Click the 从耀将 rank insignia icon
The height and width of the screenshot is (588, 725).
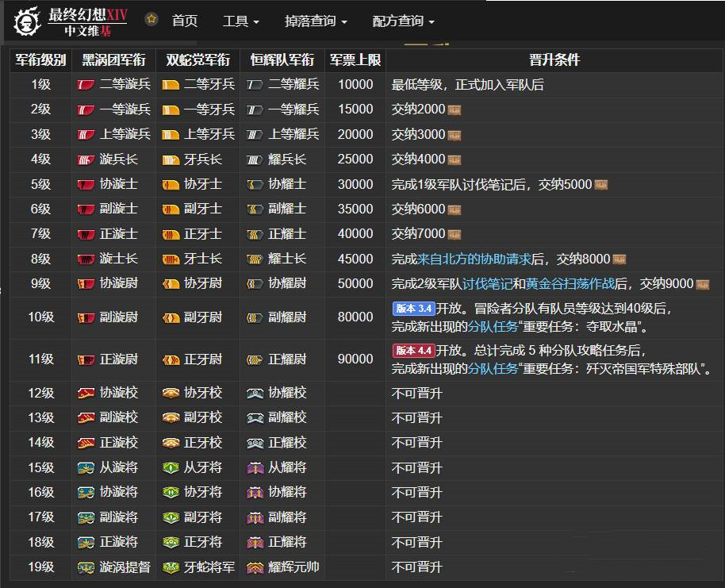255,467
